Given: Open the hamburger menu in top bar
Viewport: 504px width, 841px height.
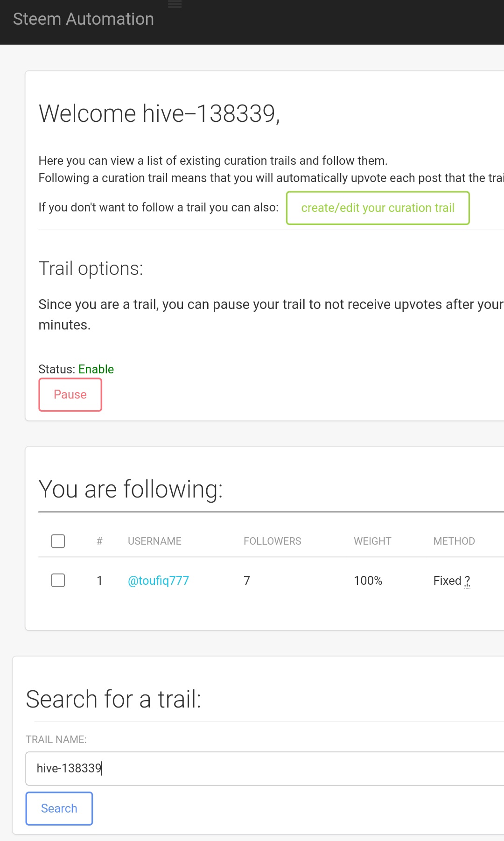Looking at the screenshot, I should click(175, 5).
